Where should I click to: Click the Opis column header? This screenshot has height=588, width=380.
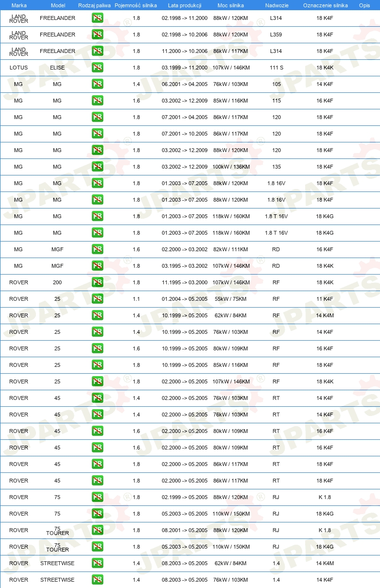click(364, 5)
